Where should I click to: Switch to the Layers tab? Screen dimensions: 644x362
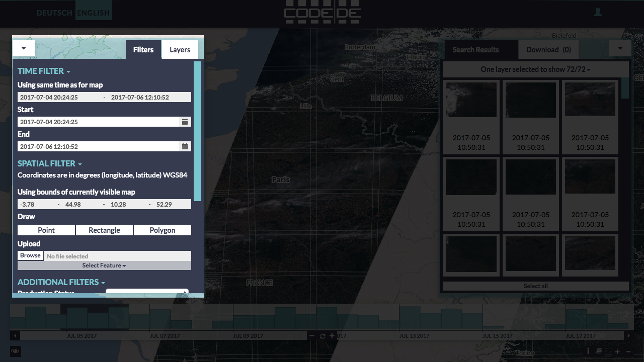tap(180, 50)
